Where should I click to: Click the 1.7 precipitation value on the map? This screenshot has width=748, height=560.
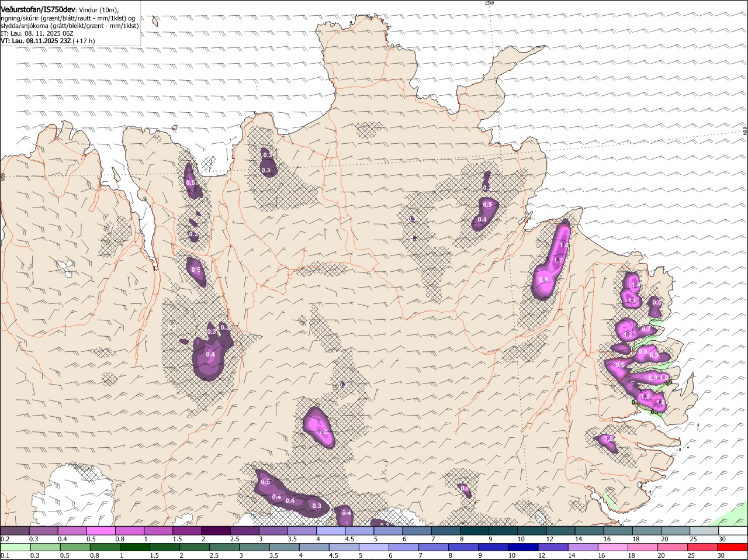click(557, 261)
